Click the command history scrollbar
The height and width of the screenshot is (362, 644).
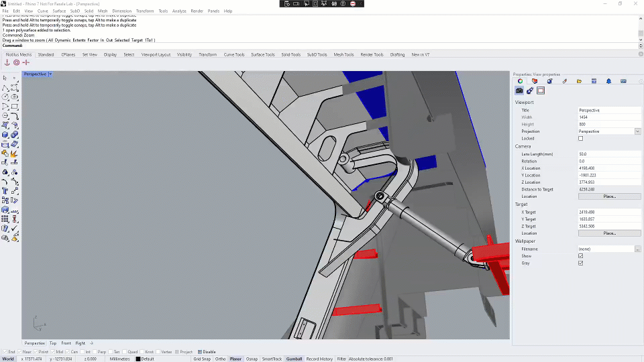[x=641, y=33]
